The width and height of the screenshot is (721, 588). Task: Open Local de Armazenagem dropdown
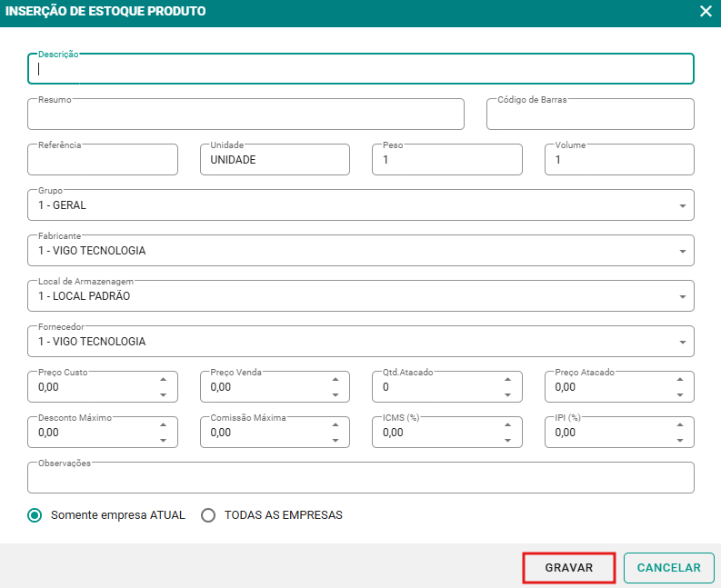tap(682, 297)
